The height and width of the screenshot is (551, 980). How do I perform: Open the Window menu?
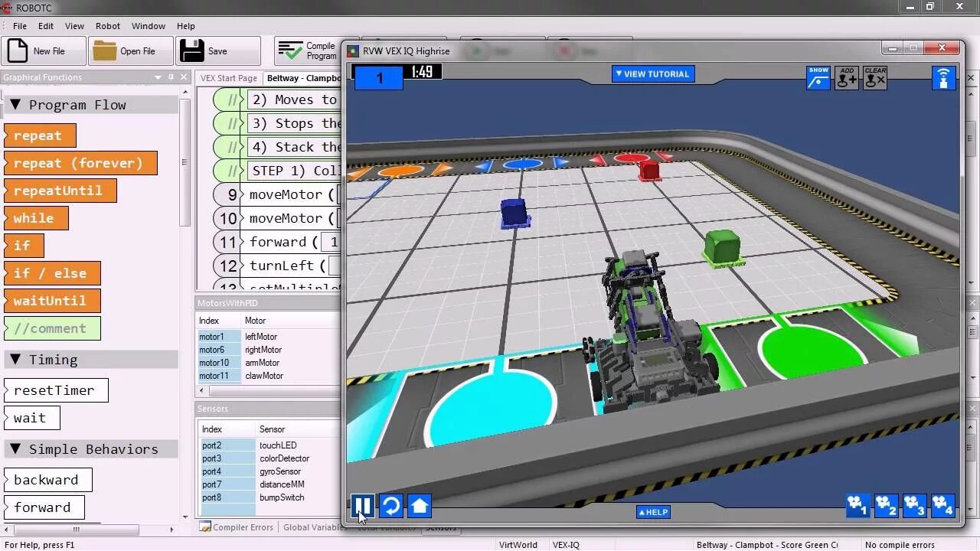pos(149,26)
